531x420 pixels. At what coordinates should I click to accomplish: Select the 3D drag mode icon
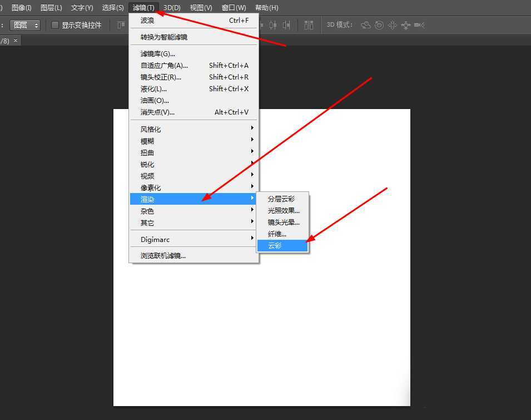point(393,25)
